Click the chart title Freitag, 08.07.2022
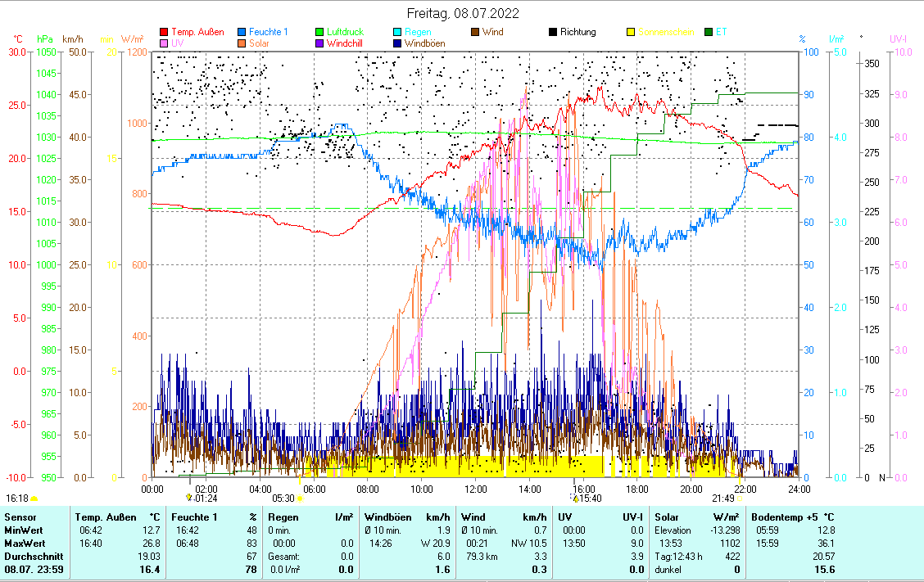This screenshot has height=582, width=924. pyautogui.click(x=463, y=13)
